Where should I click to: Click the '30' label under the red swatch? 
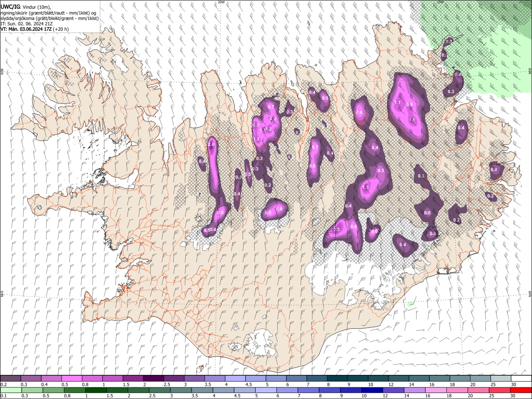[x=514, y=396]
